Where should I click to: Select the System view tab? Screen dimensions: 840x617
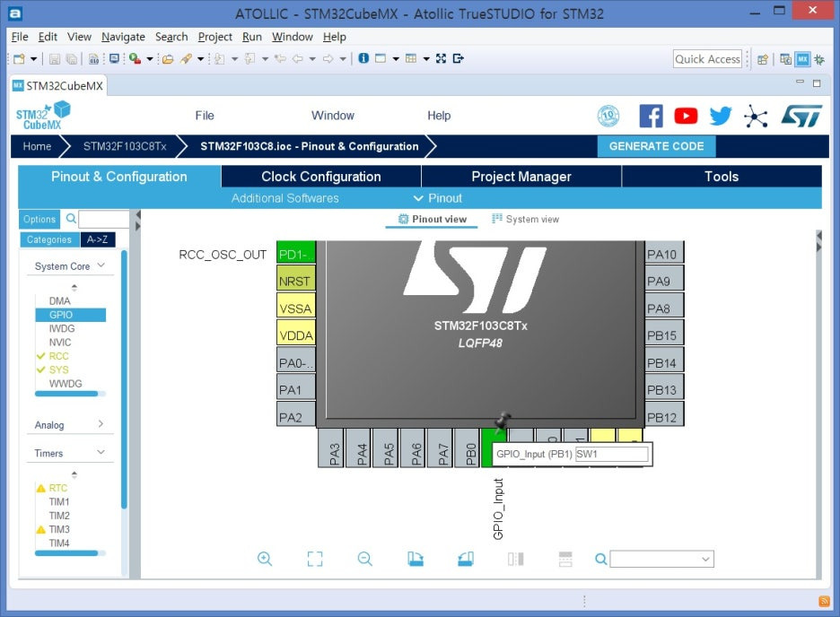point(526,219)
